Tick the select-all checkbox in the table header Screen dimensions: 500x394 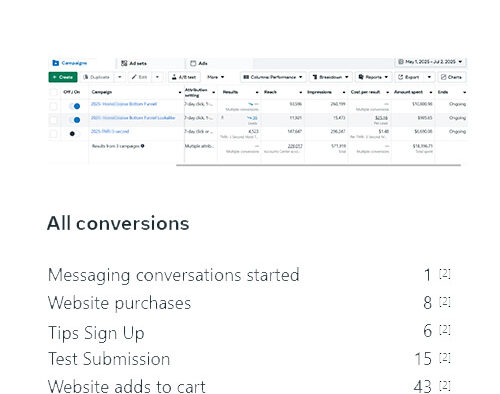[53, 92]
